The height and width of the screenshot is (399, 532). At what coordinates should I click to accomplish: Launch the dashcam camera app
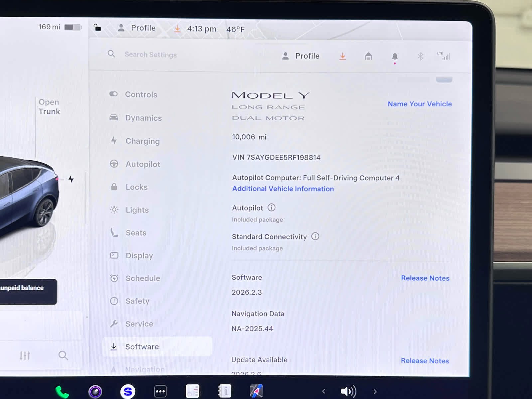95,391
